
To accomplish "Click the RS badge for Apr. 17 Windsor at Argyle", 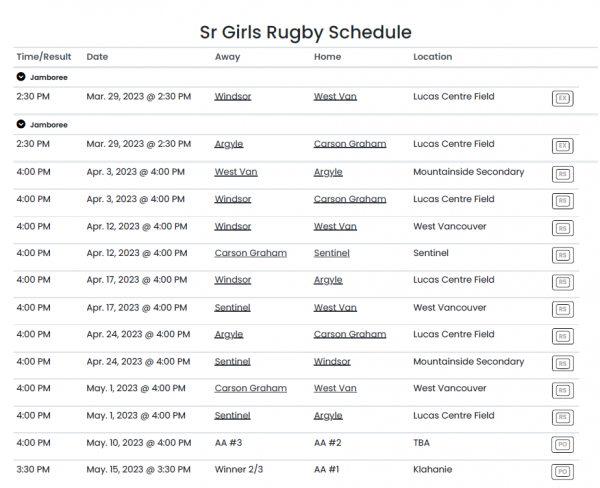I will pyautogui.click(x=562, y=282).
